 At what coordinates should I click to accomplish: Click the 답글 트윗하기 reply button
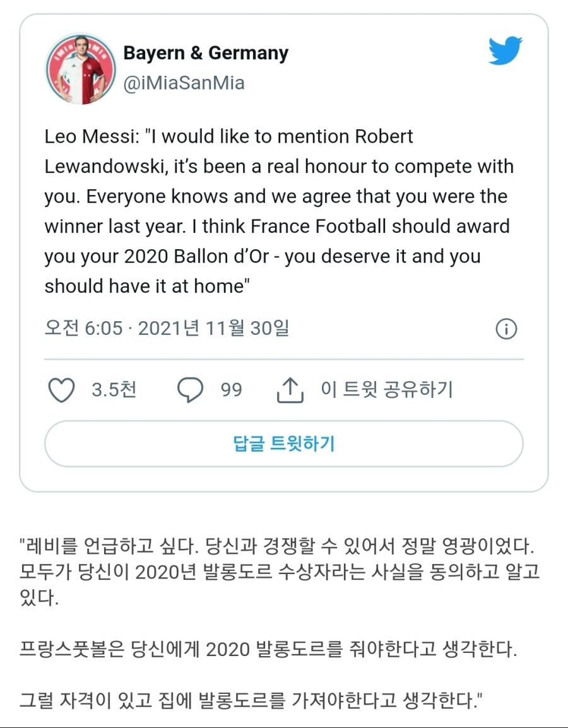[x=284, y=443]
